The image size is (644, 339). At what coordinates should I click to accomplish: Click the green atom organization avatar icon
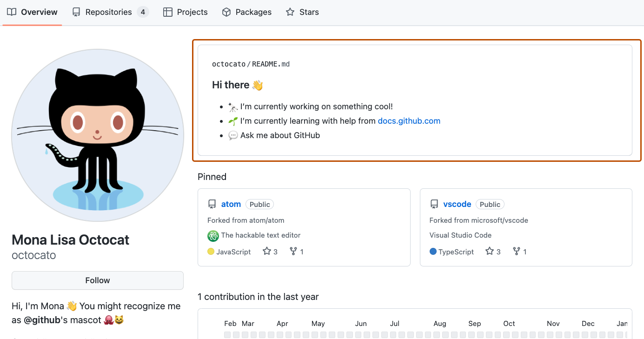coord(213,236)
